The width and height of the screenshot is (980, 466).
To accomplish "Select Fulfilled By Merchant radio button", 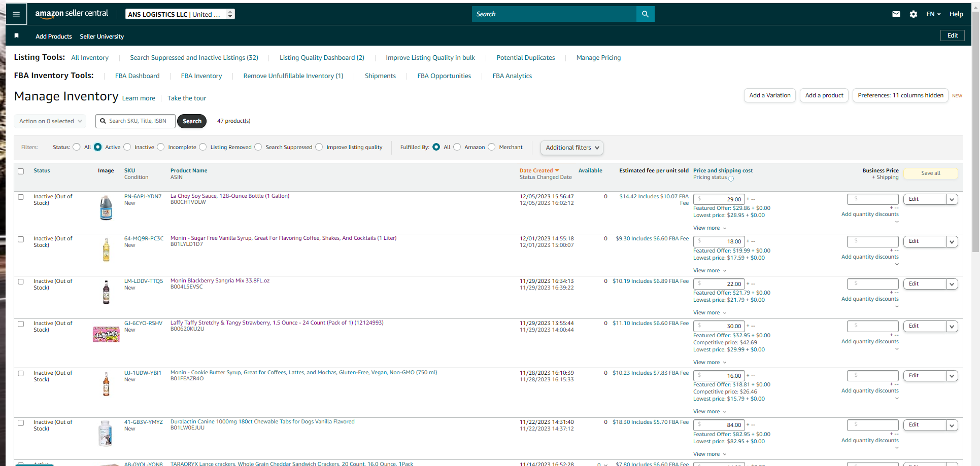I will [492, 147].
